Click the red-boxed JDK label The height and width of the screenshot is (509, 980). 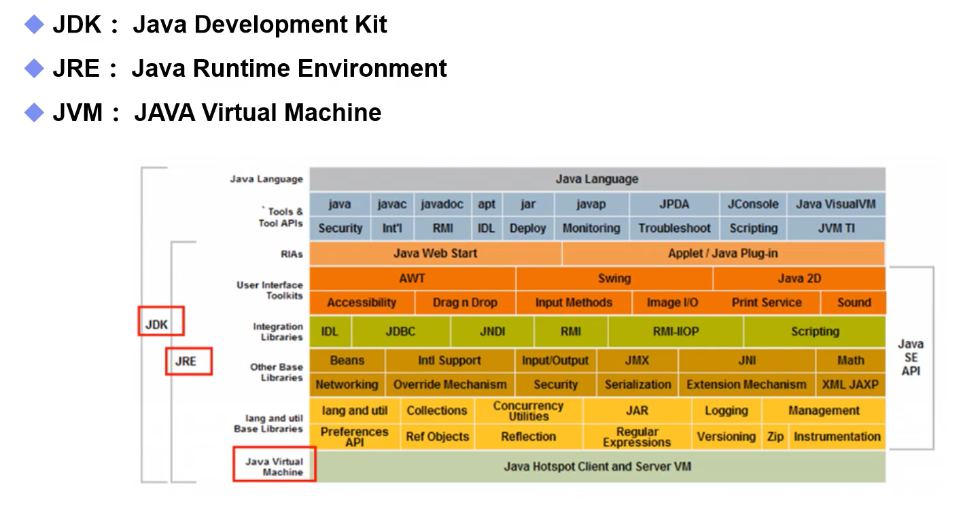click(x=161, y=321)
